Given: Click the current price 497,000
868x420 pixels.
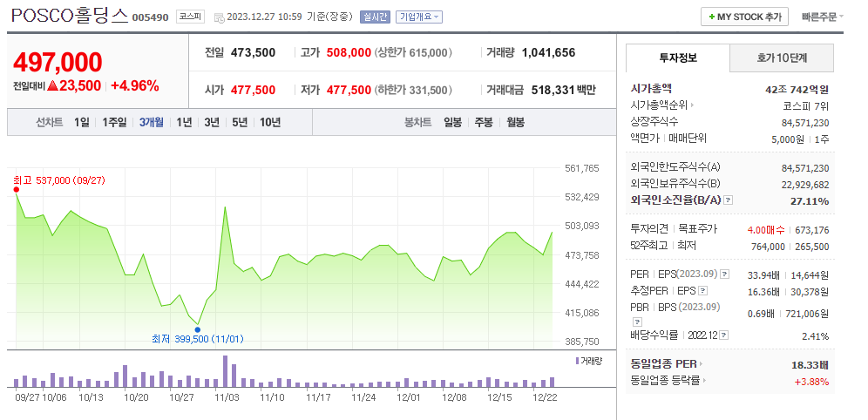Looking at the screenshot, I should tap(58, 62).
